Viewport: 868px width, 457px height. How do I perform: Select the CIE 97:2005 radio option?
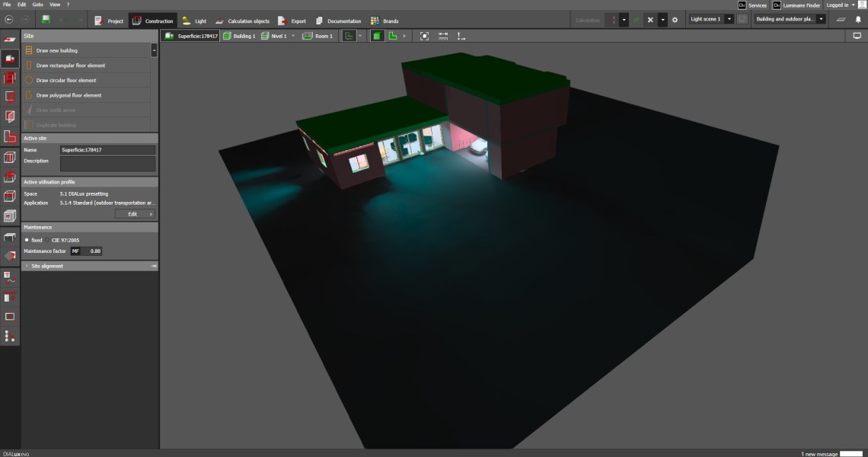[47, 240]
